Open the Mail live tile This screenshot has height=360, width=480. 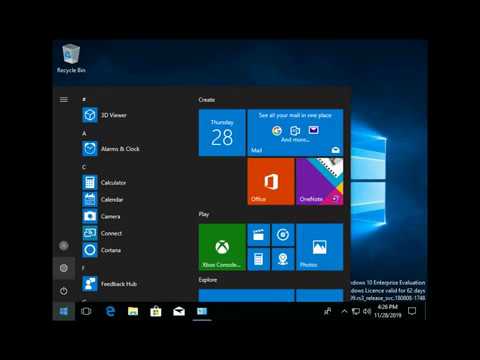click(x=295, y=133)
